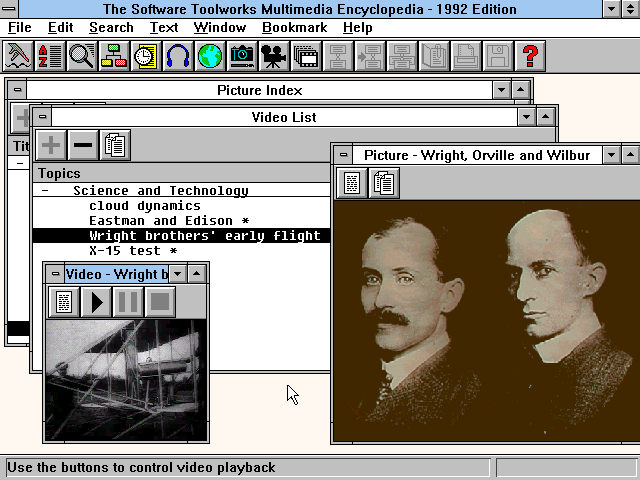Open the Help menu

coord(358,27)
